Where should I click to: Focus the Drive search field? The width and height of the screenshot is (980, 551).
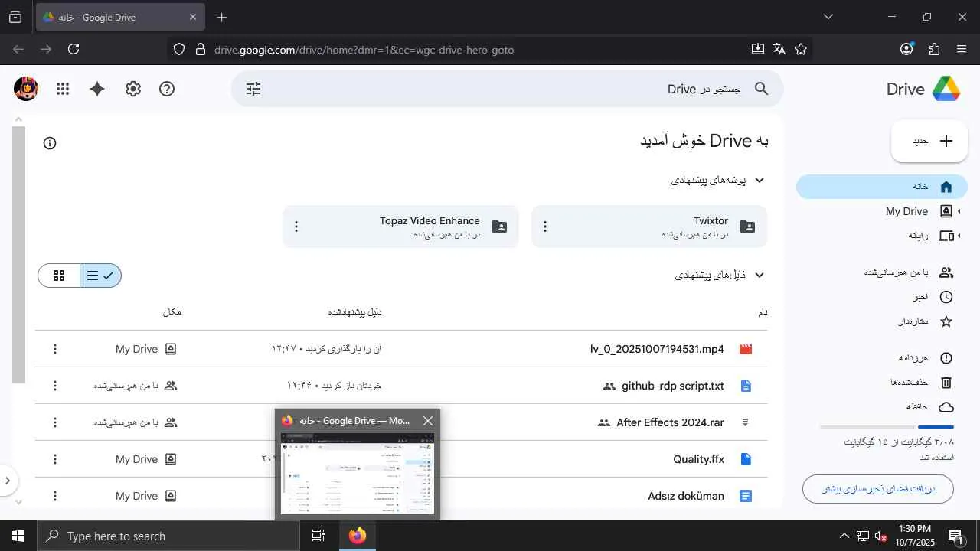click(x=507, y=89)
